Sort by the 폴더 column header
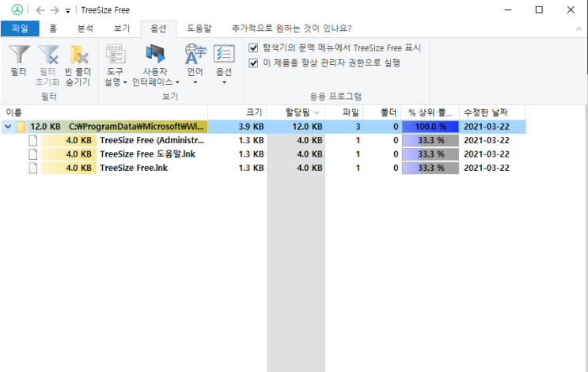The height and width of the screenshot is (372, 588). pyautogui.click(x=381, y=112)
